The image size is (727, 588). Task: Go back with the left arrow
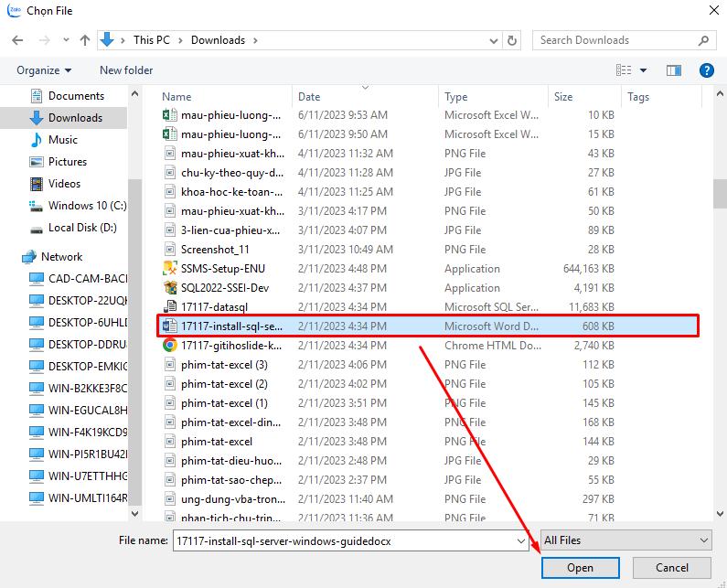point(17,40)
